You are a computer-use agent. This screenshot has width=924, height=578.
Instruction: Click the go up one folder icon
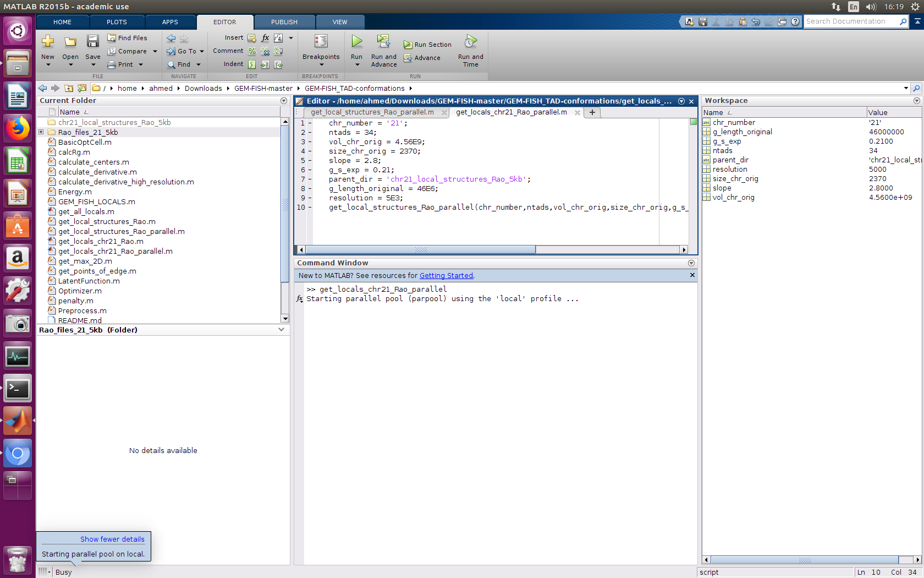point(69,88)
